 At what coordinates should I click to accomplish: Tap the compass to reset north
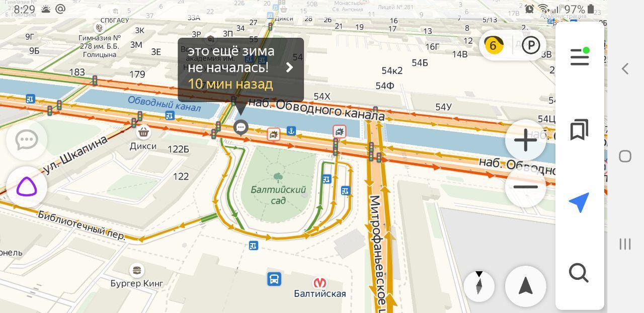(x=479, y=286)
